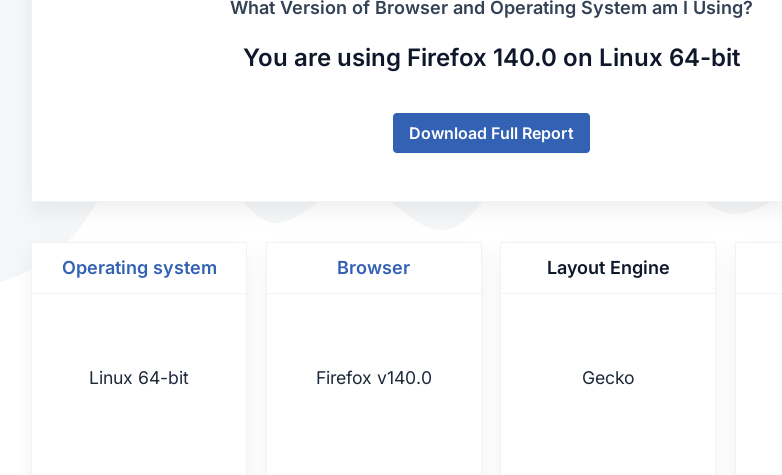Select the Layout Engine card heading
Screen dimensions: 782x475
(x=608, y=268)
